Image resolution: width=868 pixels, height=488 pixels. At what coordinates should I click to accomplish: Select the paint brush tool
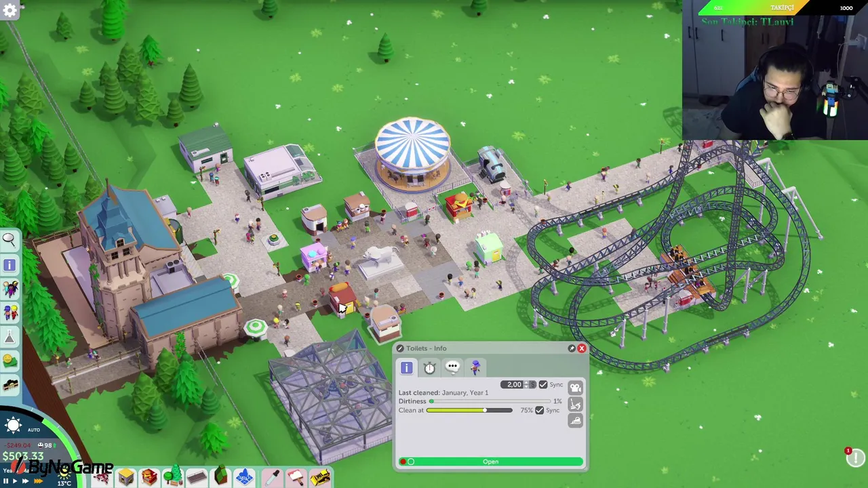coord(296,478)
